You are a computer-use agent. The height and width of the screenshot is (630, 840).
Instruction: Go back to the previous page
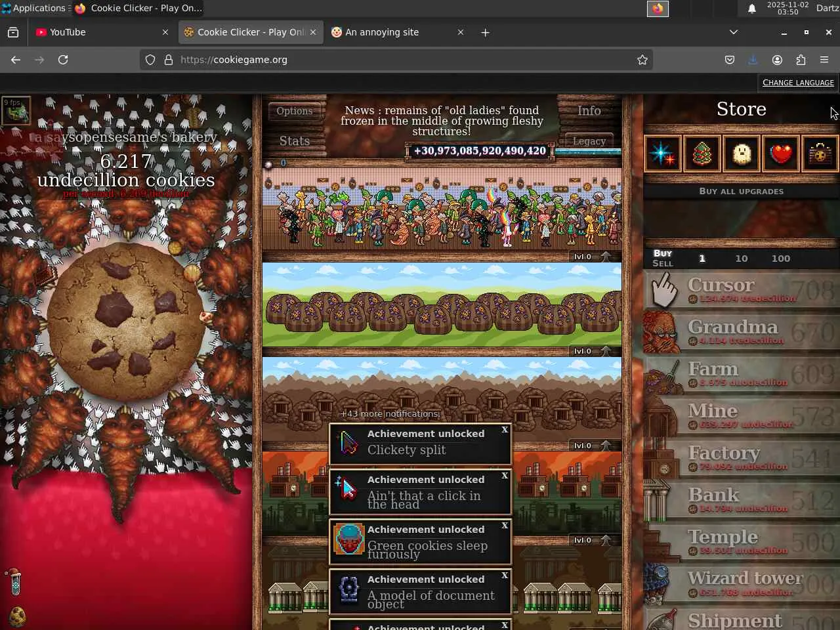[16, 60]
